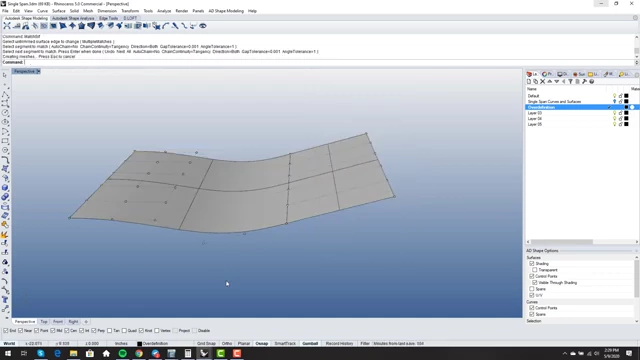640x360 pixels.
Task: Click Move Layer Up arrow icon
Action: pos(549,82)
